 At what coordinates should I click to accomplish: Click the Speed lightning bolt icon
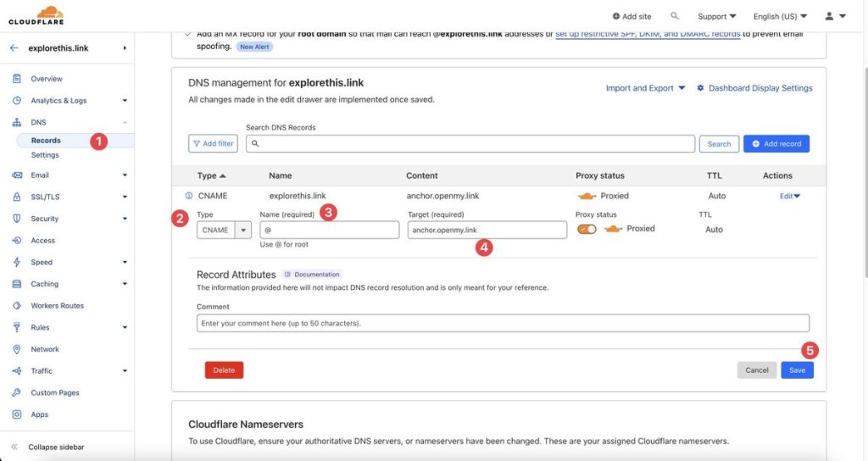click(x=17, y=263)
